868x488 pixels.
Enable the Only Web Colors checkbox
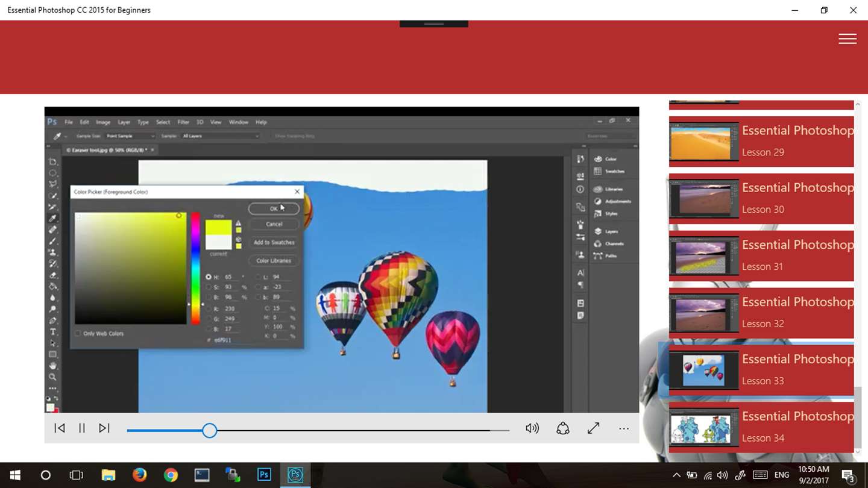(x=78, y=333)
